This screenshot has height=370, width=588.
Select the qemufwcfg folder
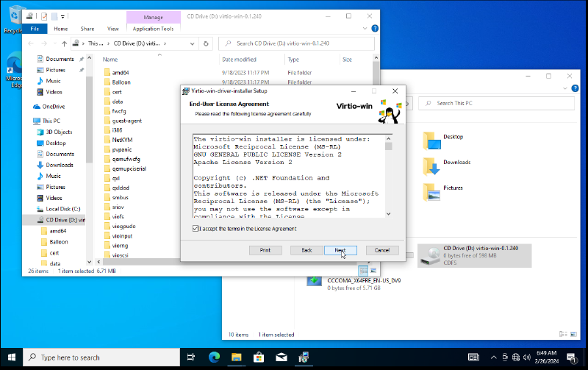pos(126,159)
